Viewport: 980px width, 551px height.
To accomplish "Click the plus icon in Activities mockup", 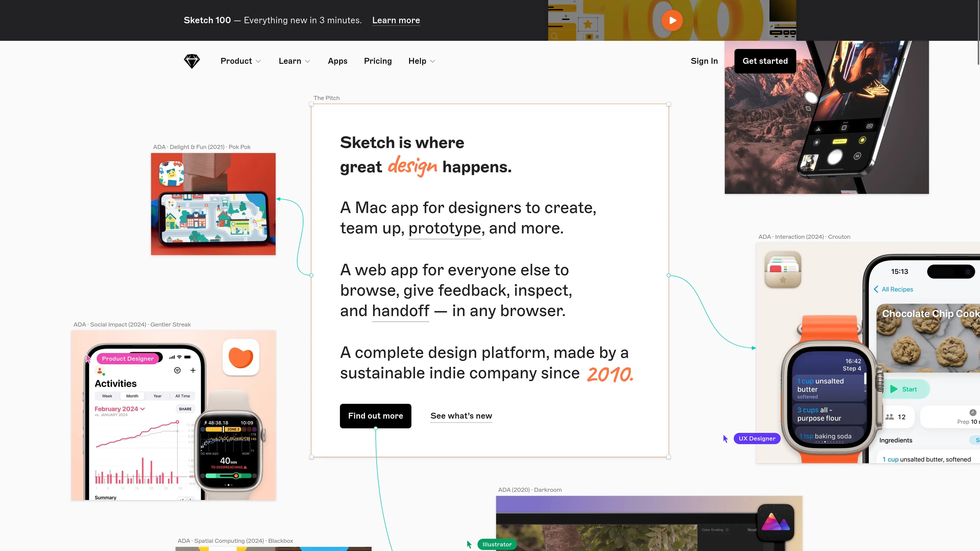I will pyautogui.click(x=193, y=370).
